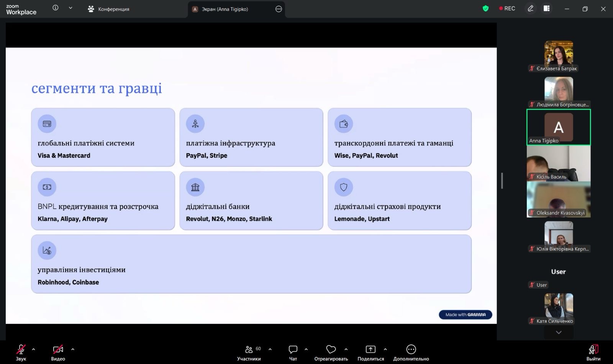613x364 pixels.
Task: Click the muted mic icon by Oleksandr Kvasovskyi
Action: [532, 213]
